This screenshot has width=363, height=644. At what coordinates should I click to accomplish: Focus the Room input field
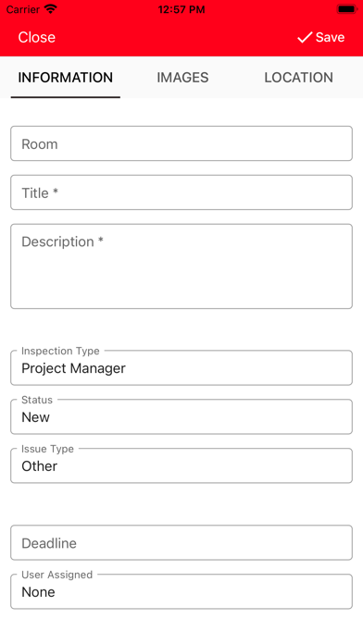tap(181, 143)
